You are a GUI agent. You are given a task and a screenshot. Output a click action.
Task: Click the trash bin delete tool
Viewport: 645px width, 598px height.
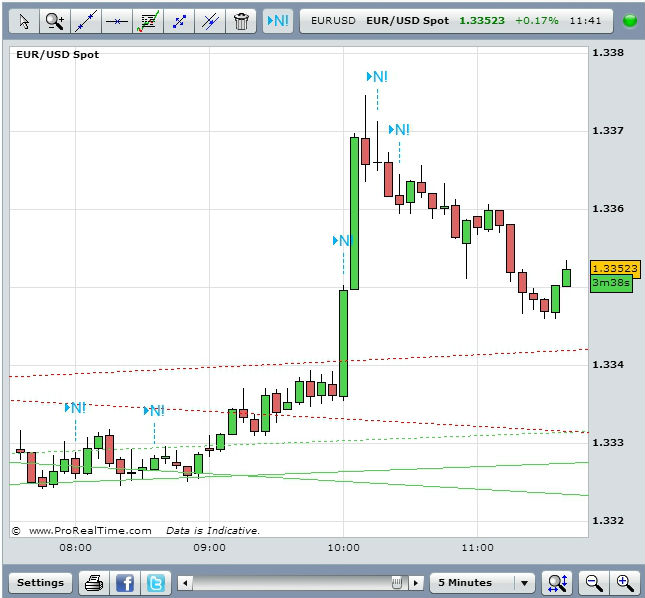tap(241, 21)
